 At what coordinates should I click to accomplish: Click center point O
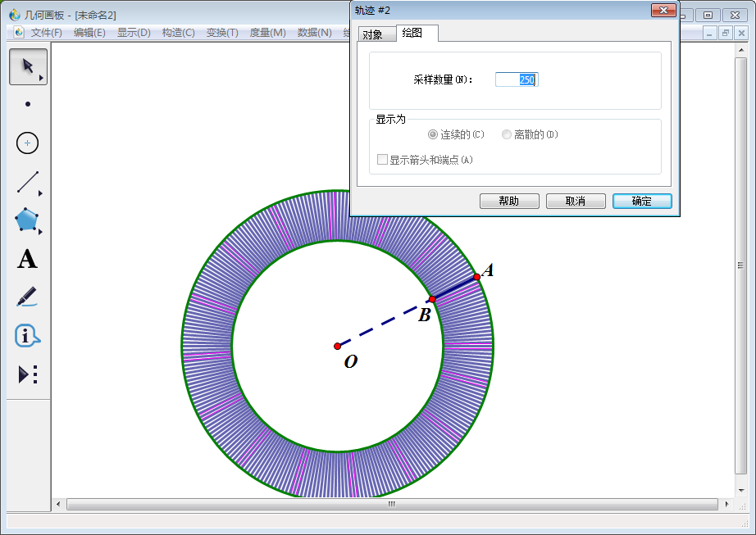click(338, 347)
